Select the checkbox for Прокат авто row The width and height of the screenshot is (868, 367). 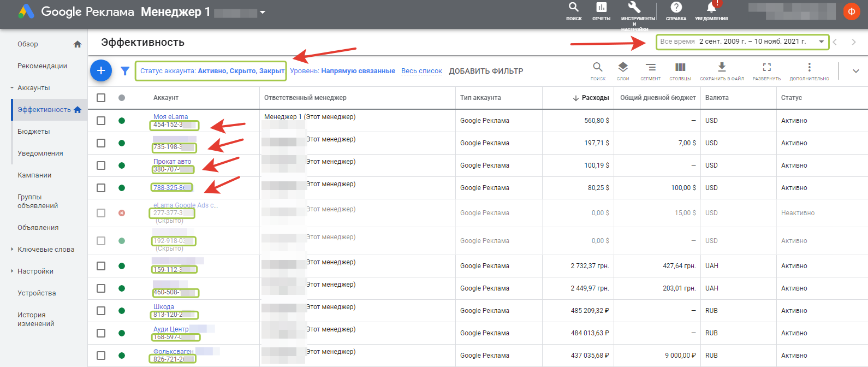tap(101, 165)
